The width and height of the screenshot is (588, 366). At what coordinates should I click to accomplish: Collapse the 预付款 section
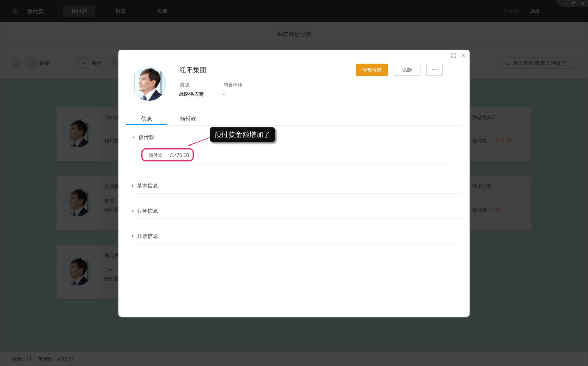pyautogui.click(x=133, y=137)
